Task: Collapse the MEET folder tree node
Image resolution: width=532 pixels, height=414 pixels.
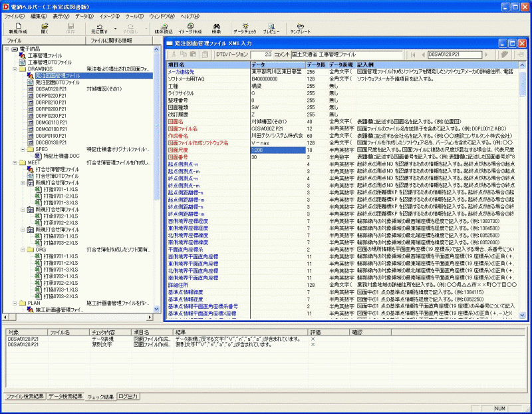Action: click(x=14, y=162)
